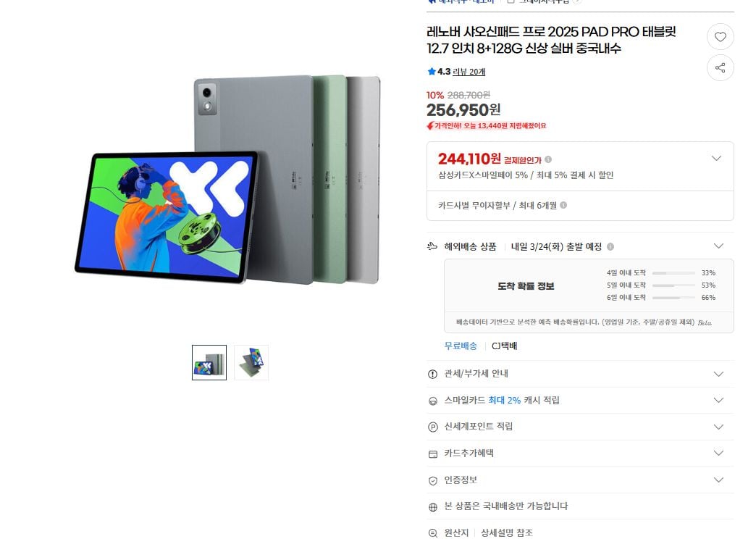Click the 인증정보 shield icon
756x539 pixels.
click(432, 480)
